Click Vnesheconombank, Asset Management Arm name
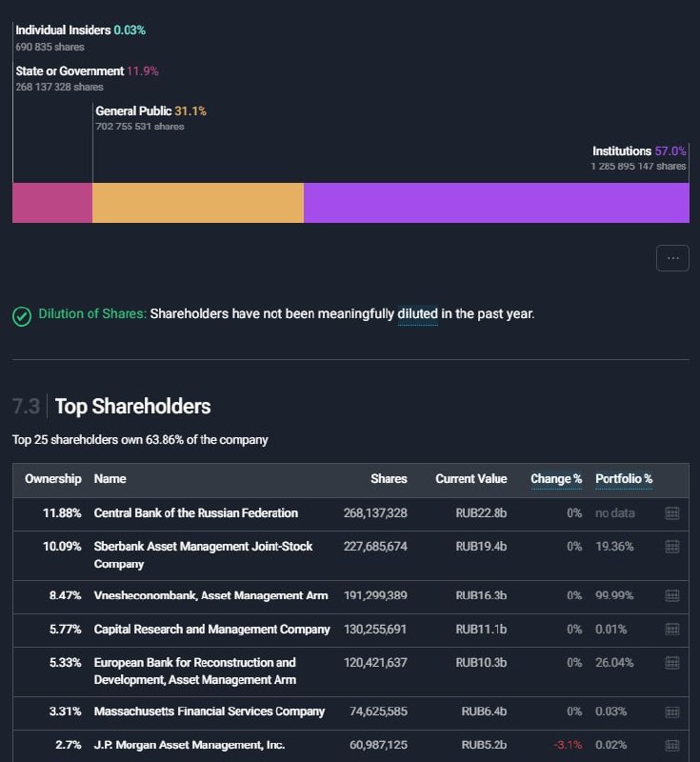 tap(210, 596)
